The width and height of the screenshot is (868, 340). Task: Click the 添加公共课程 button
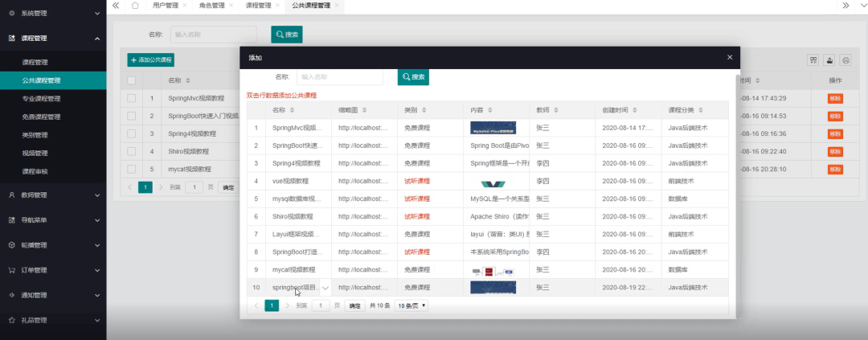click(150, 59)
